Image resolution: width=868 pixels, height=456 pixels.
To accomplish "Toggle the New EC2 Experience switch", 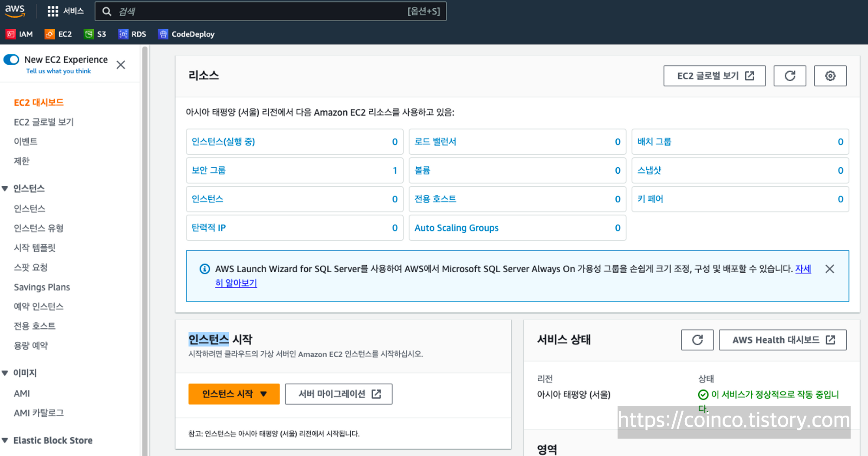I will click(x=11, y=59).
